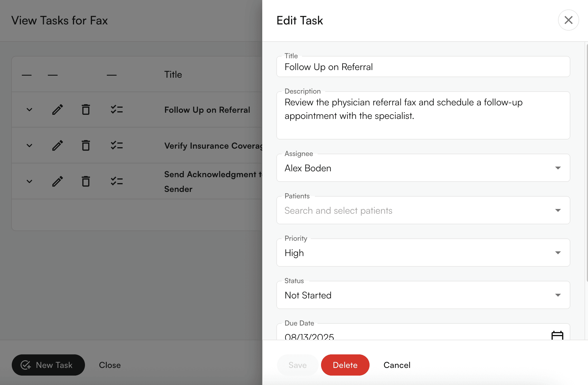Open the Priority dropdown set to High
The width and height of the screenshot is (588, 385).
coord(423,253)
